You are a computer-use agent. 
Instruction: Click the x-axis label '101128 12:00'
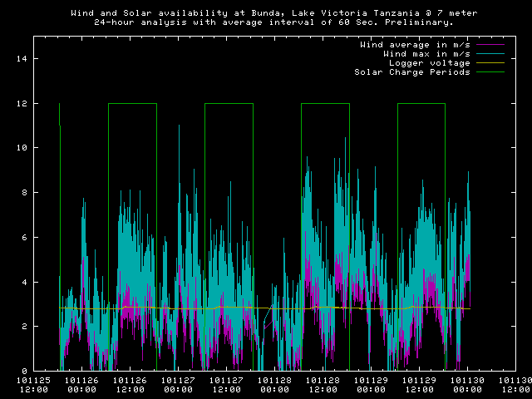coord(323,384)
